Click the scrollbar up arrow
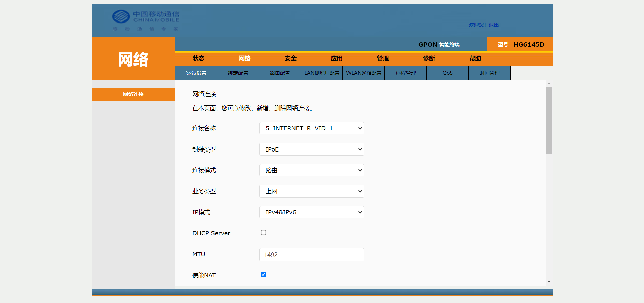The width and height of the screenshot is (644, 303). 549,83
